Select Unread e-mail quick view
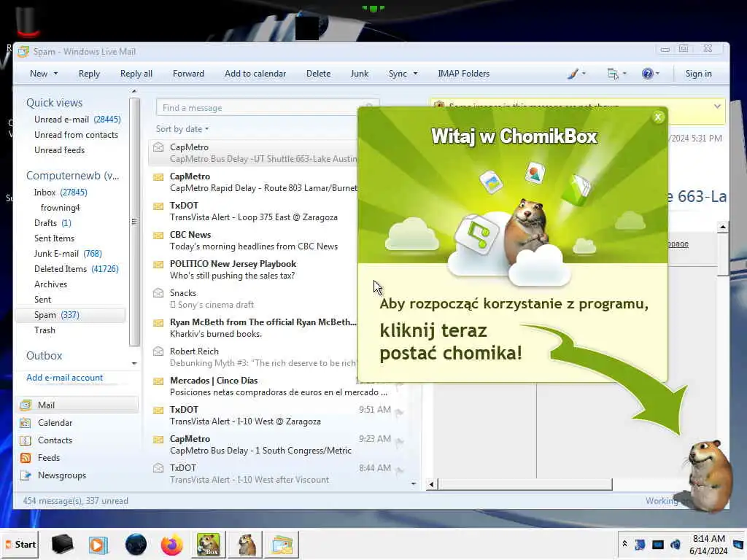This screenshot has height=560, width=747. tap(77, 120)
